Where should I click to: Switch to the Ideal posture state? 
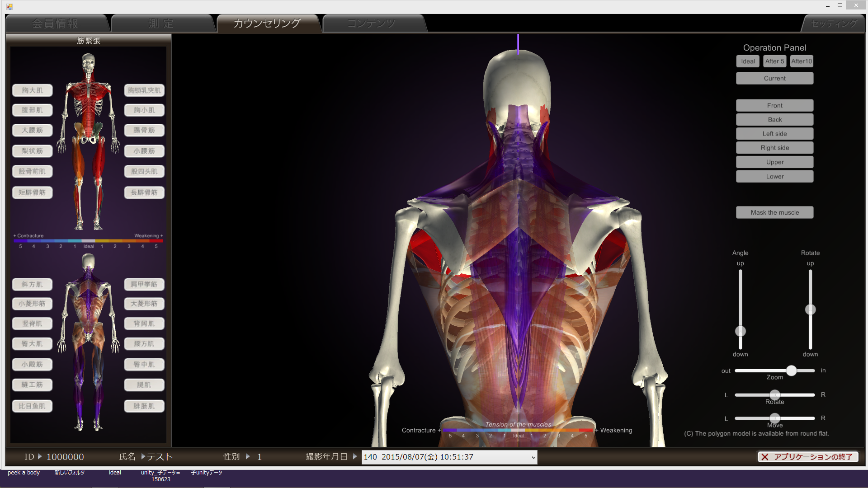pos(747,61)
